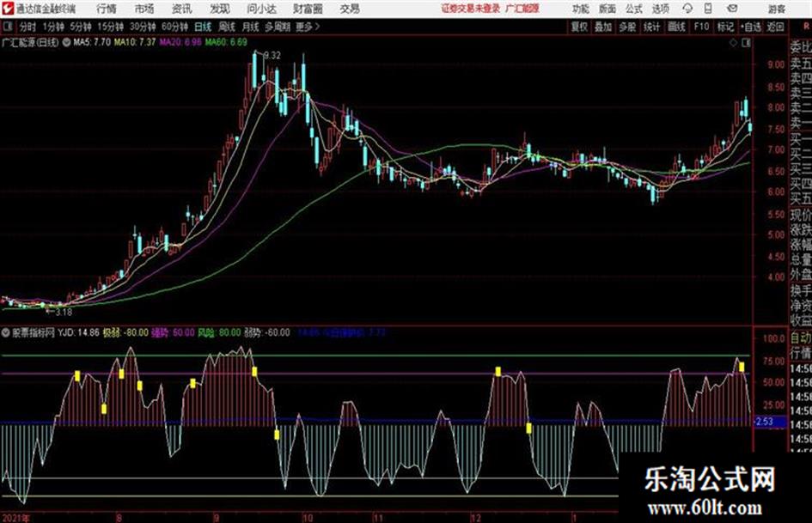The height and width of the screenshot is (523, 812).
Task: Open F10 company info button
Action: [702, 27]
